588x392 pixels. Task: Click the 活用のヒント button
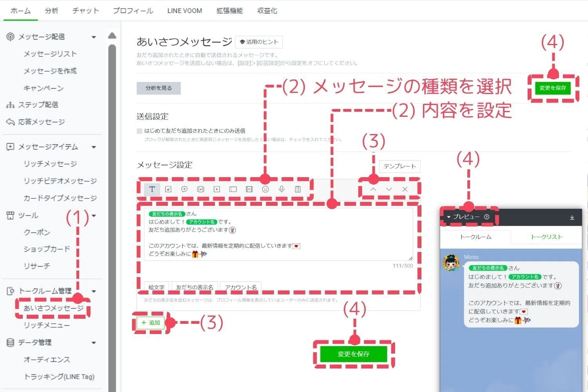point(259,42)
